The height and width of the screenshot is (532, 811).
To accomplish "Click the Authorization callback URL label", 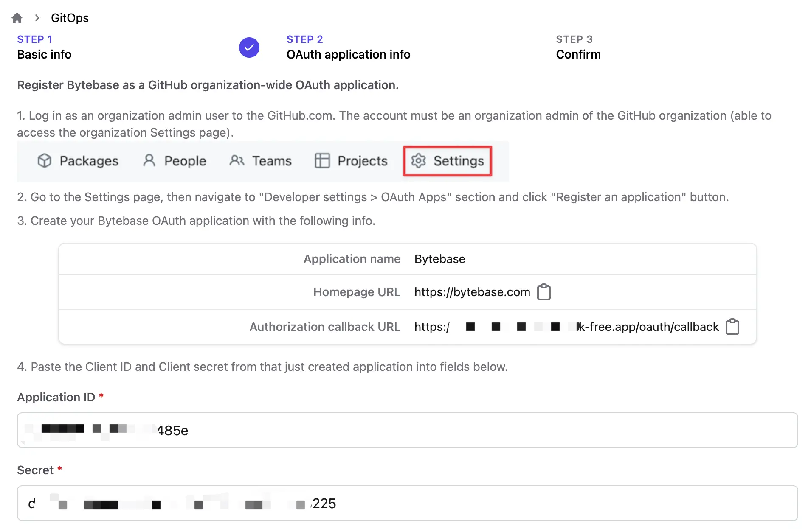I will pos(325,327).
